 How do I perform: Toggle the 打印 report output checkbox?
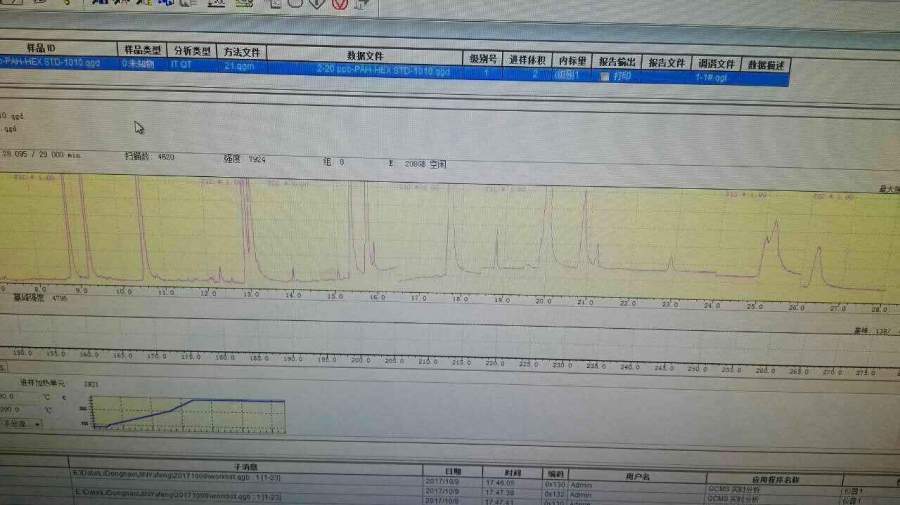[x=604, y=76]
